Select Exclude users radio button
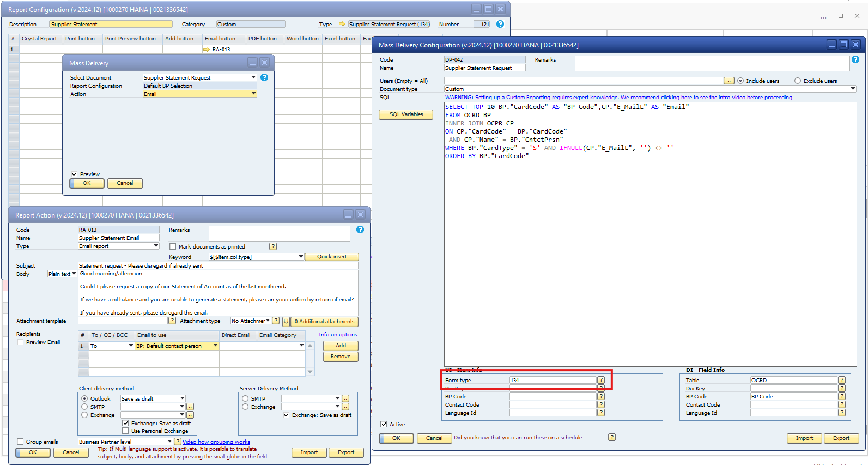The image size is (868, 465). pos(798,81)
